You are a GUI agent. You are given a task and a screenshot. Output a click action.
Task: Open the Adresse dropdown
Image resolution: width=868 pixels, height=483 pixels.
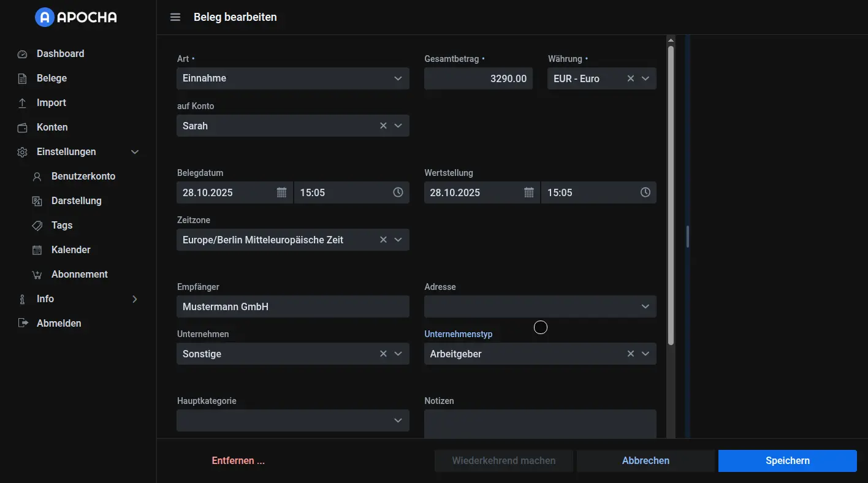pos(645,306)
